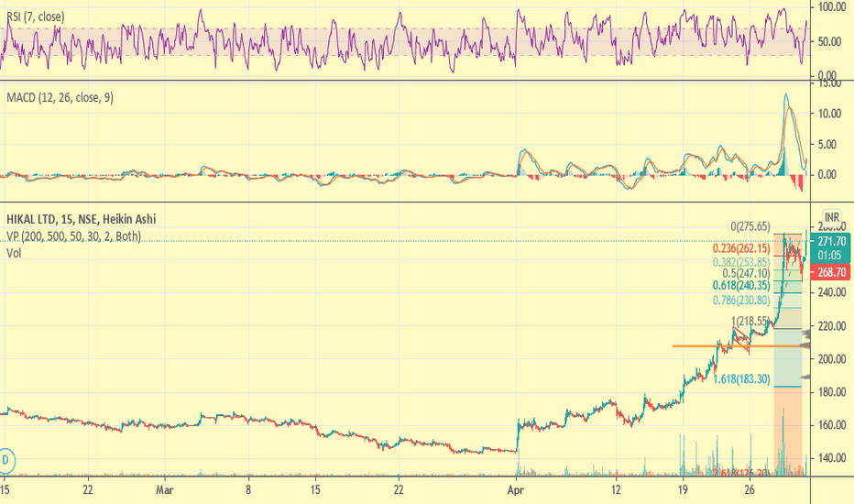Select the 0(275.65) Fibonacci level label
The height and width of the screenshot is (504, 854).
(750, 226)
